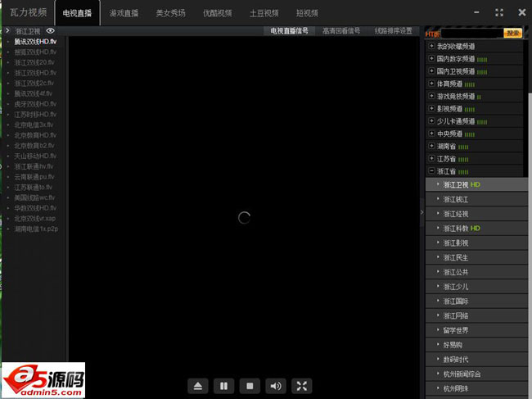The image size is (532, 399).
Task: Expand 游戏竞技频道 category
Action: 431,96
